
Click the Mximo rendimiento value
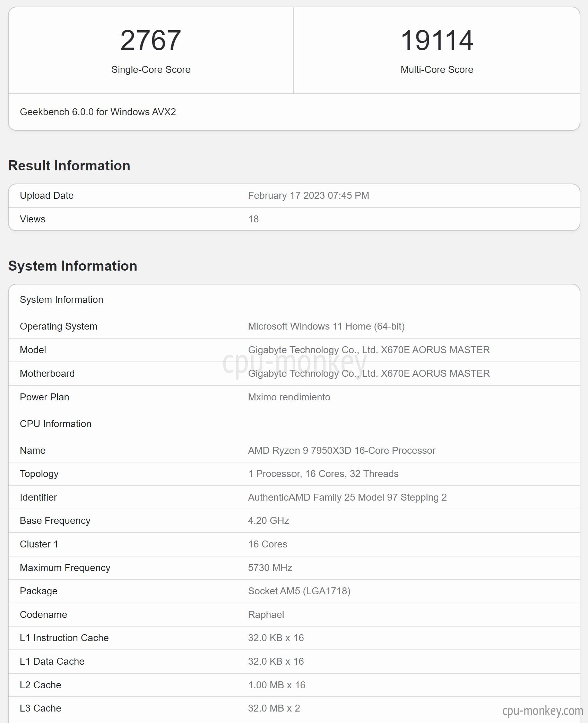coord(289,397)
